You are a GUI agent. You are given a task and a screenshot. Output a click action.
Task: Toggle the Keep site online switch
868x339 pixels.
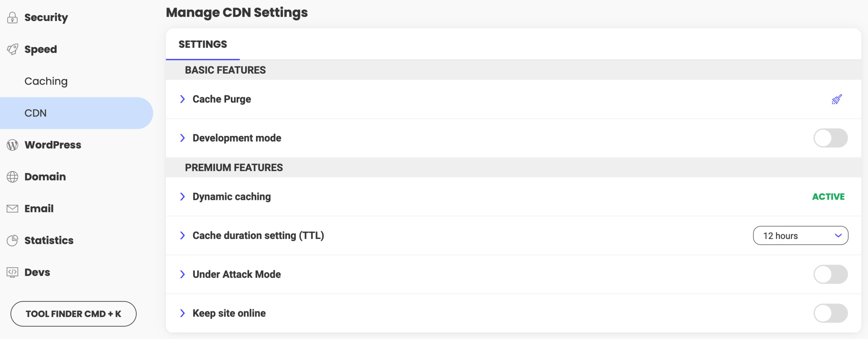(x=830, y=313)
